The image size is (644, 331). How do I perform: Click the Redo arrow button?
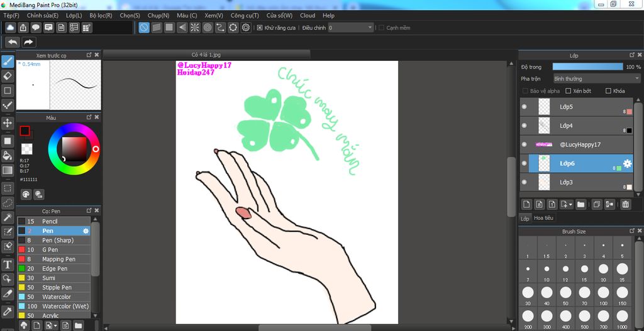click(29, 42)
